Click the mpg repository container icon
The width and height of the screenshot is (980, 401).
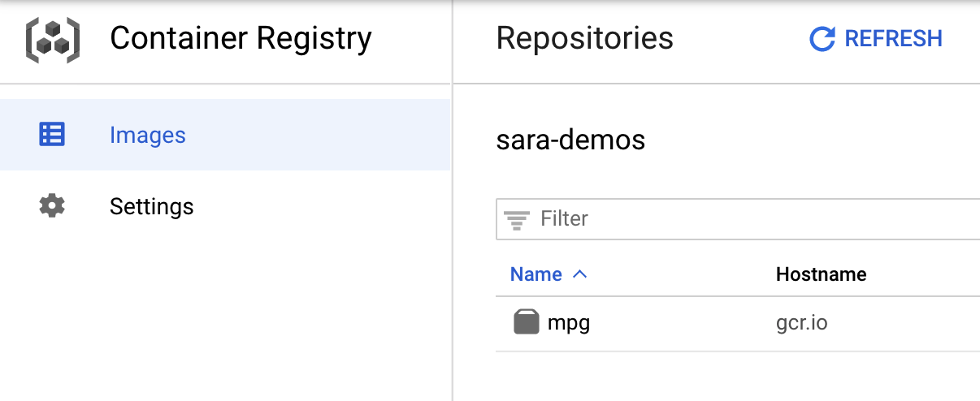[527, 322]
